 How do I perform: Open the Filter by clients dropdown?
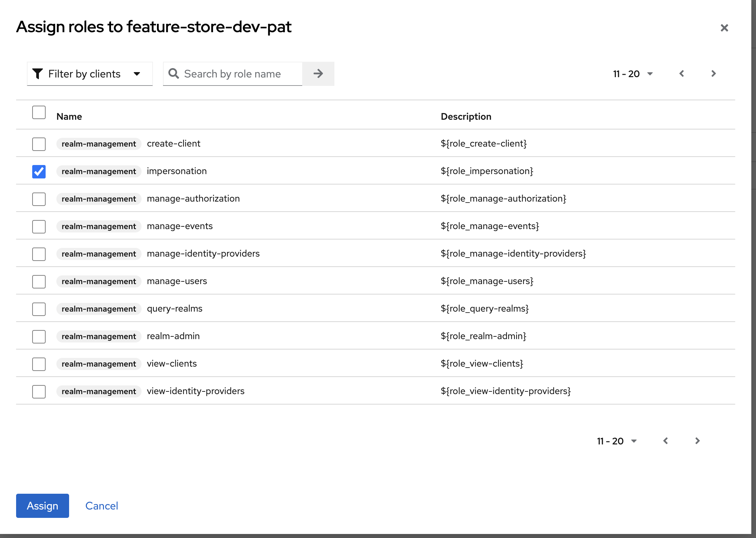[90, 74]
